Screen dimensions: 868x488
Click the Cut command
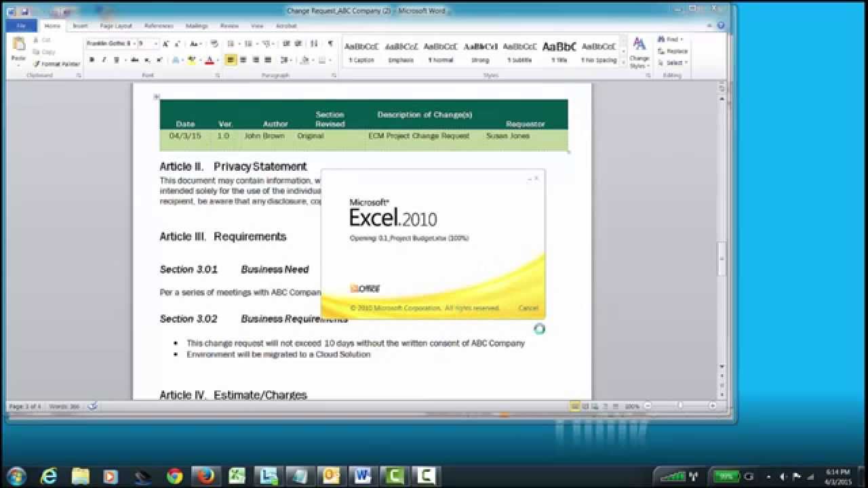[43, 41]
